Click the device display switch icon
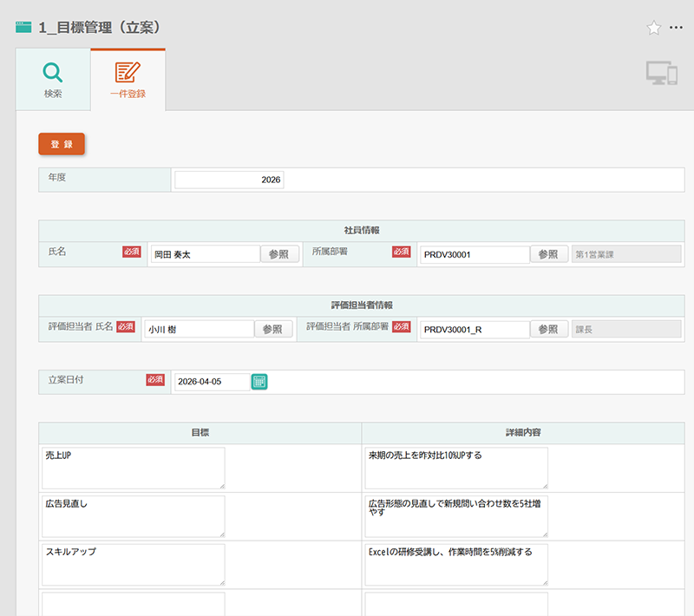Viewport: 694px width, 616px height. [x=661, y=75]
